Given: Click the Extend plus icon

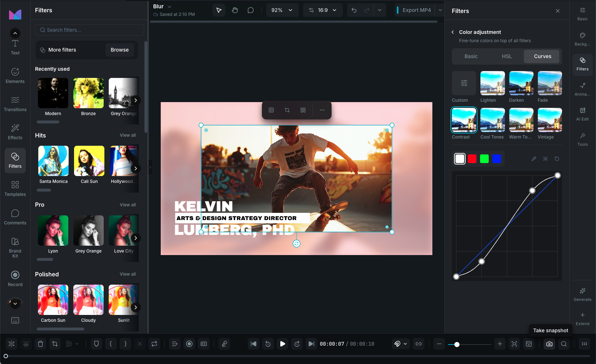Looking at the screenshot, I should point(583,315).
